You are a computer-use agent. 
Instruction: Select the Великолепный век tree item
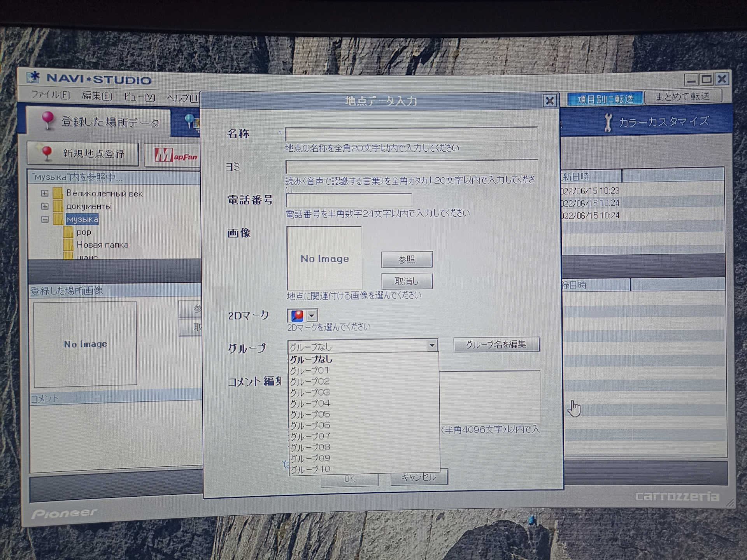click(x=104, y=193)
